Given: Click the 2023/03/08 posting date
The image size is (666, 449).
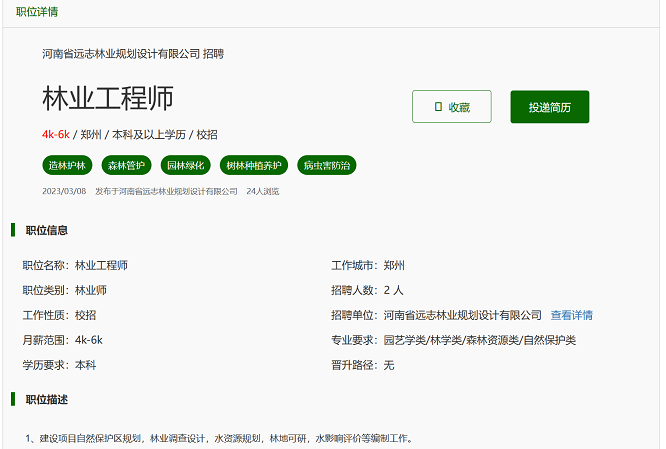Looking at the screenshot, I should (x=64, y=190).
